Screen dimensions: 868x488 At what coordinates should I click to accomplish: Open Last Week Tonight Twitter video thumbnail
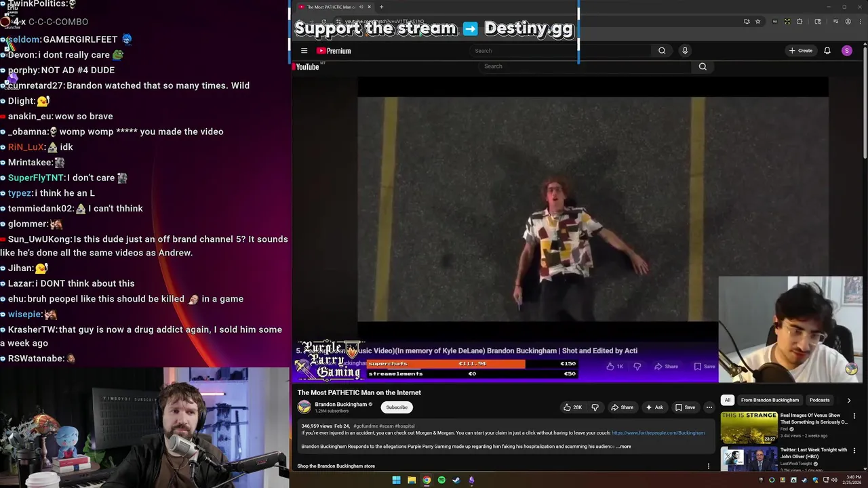[749, 460]
